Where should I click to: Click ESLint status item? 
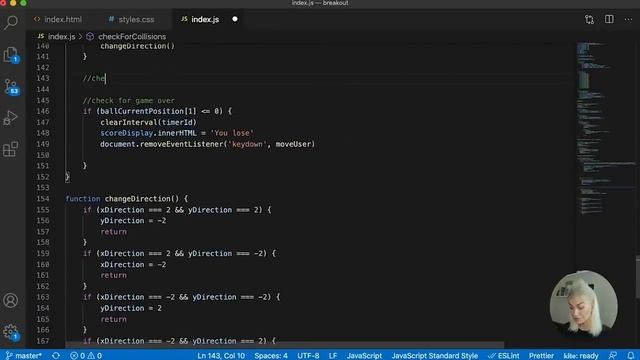tap(504, 356)
